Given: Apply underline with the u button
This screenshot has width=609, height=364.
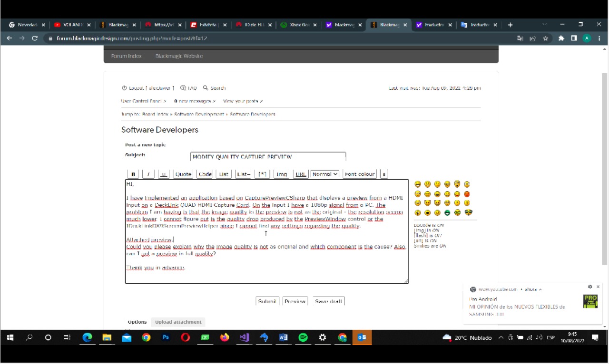Looking at the screenshot, I should coord(164,174).
